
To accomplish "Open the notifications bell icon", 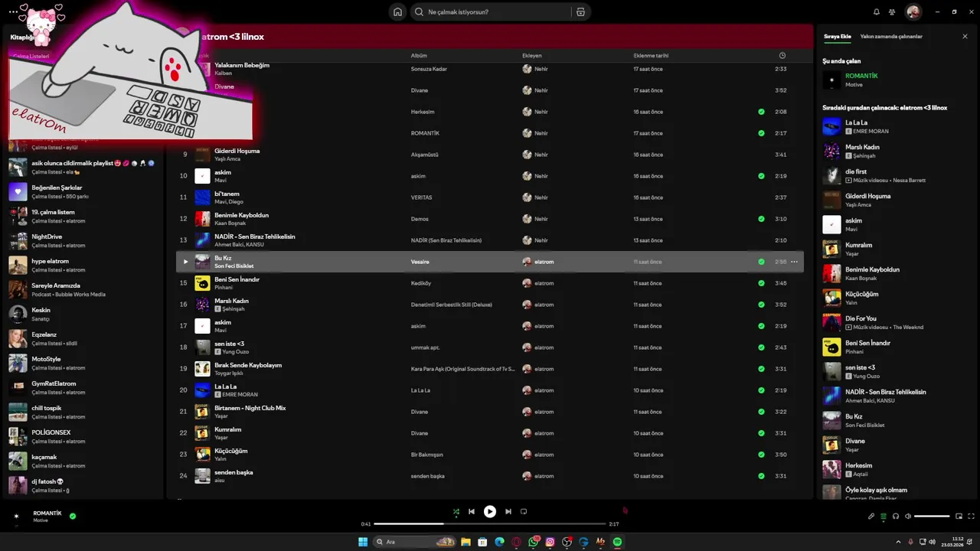I will pyautogui.click(x=877, y=12).
